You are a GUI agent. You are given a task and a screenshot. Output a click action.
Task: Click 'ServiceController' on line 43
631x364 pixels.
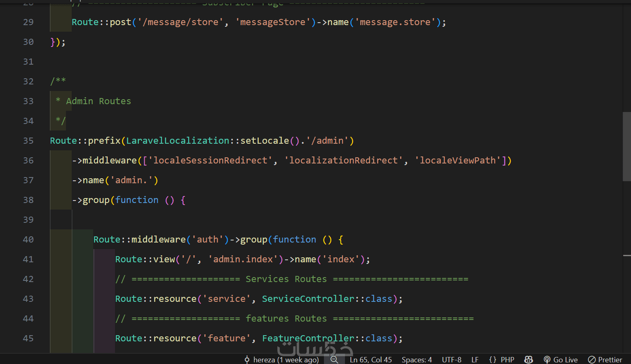tap(308, 299)
